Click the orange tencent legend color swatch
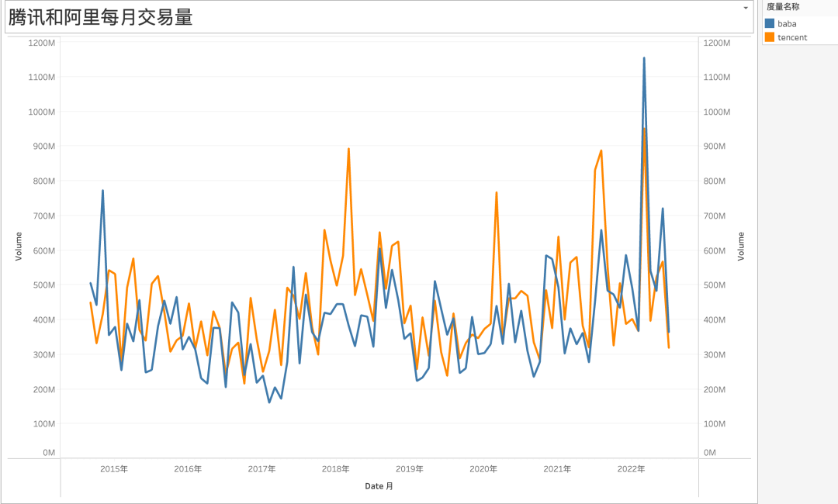This screenshot has width=838, height=504. 770,37
